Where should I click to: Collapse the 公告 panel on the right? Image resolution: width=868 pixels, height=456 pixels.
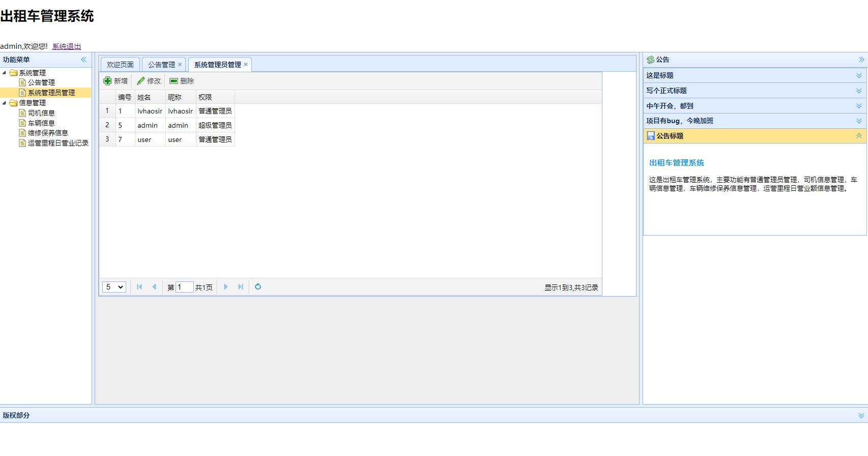tap(861, 60)
